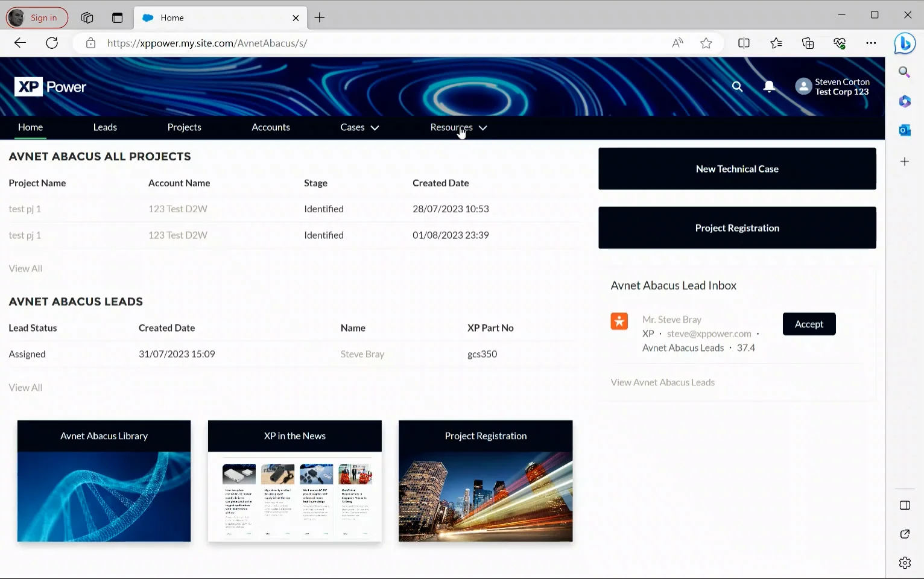Add page to favorites star icon
924x579 pixels.
[706, 43]
